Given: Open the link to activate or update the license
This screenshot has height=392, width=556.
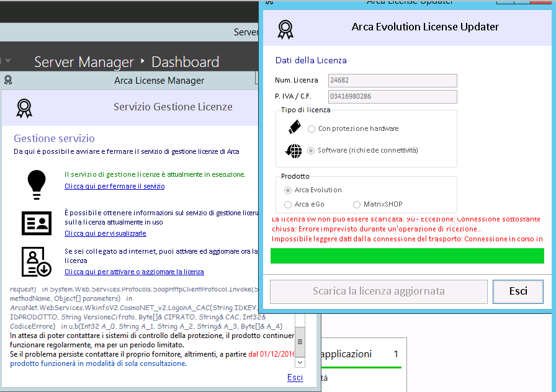Looking at the screenshot, I should coord(134,272).
